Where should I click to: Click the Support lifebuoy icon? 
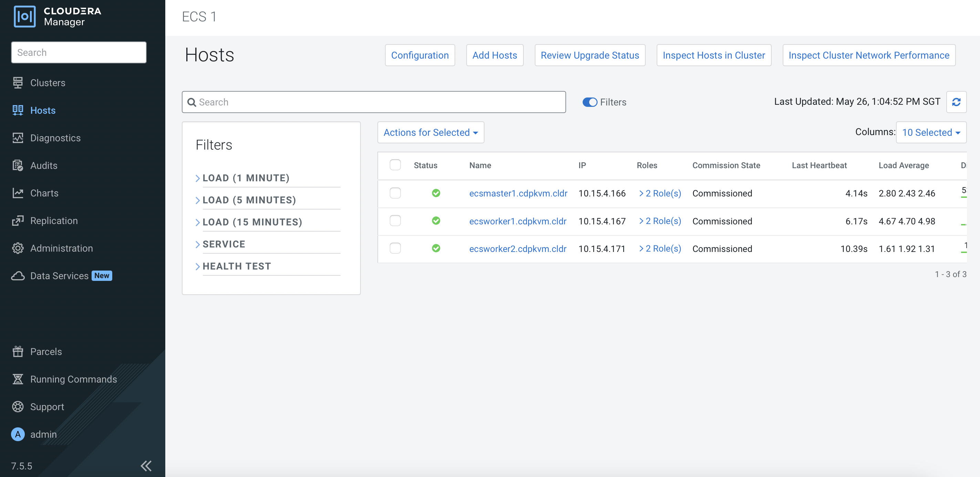point(18,406)
